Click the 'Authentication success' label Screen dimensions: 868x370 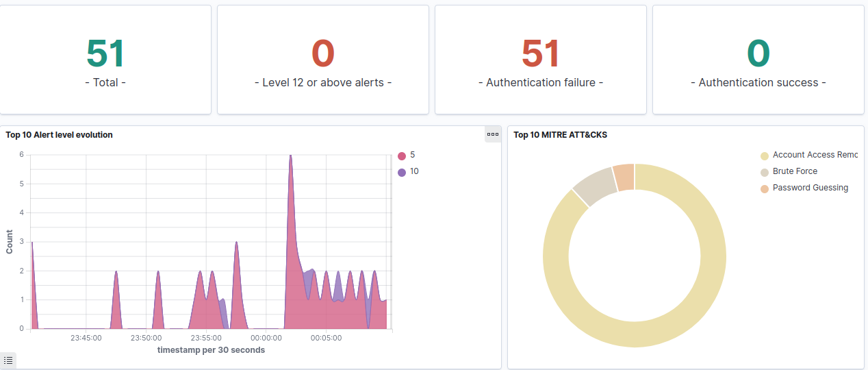pos(758,82)
